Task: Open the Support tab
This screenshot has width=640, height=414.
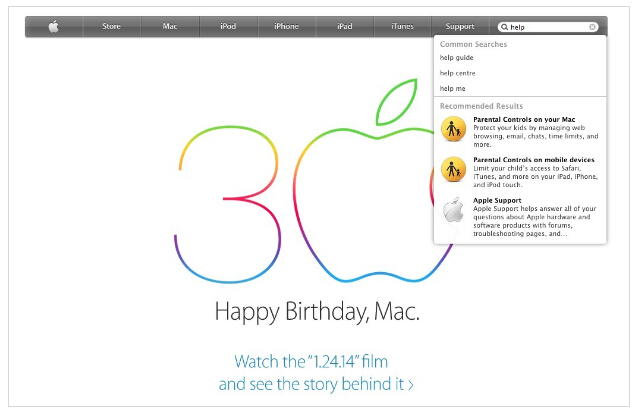Action: (x=460, y=27)
